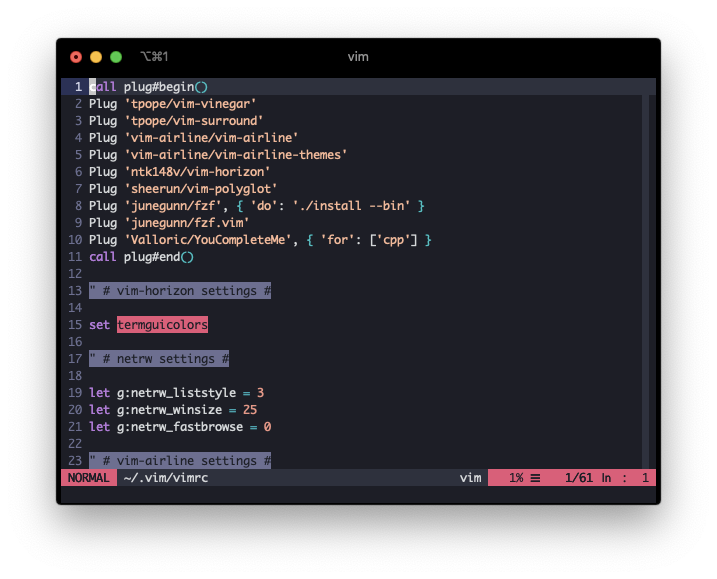Click 'plug#end' on line 11

pyautogui.click(x=152, y=257)
